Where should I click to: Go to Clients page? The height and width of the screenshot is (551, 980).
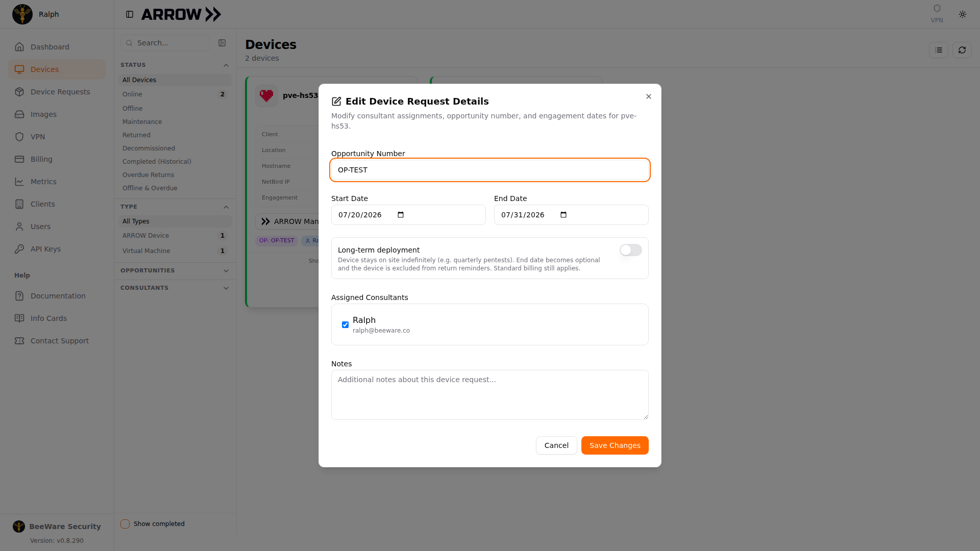(57, 204)
